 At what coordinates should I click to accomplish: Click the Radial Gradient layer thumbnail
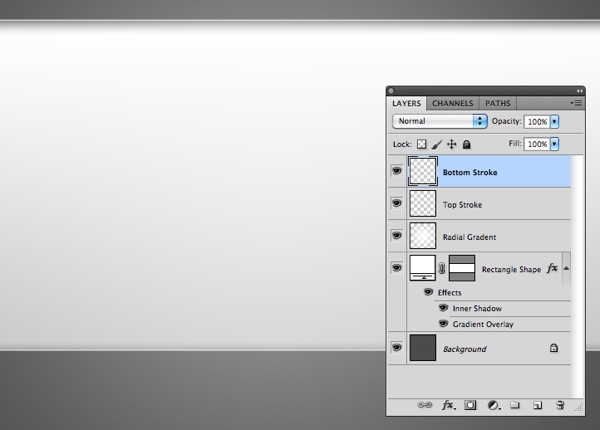click(423, 236)
